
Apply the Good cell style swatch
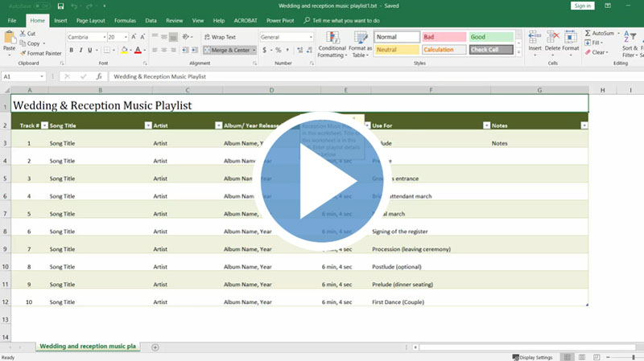click(x=490, y=37)
